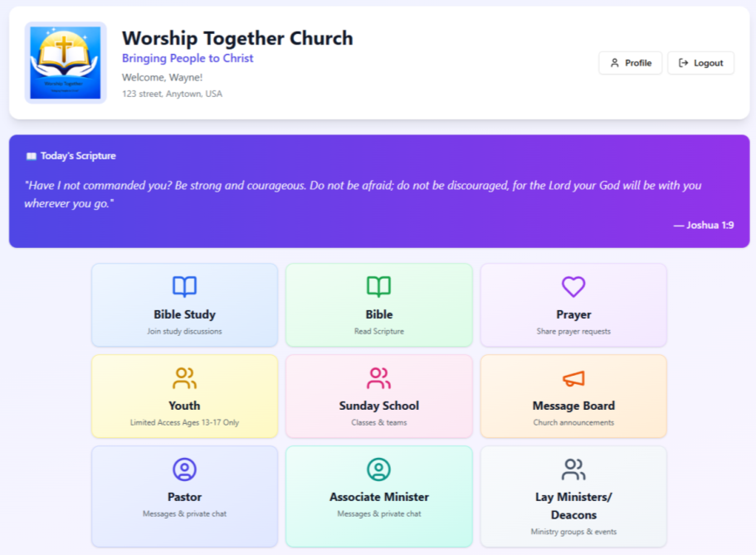
Task: Click the Lay Ministers/Deacons group icon
Action: [x=573, y=470]
